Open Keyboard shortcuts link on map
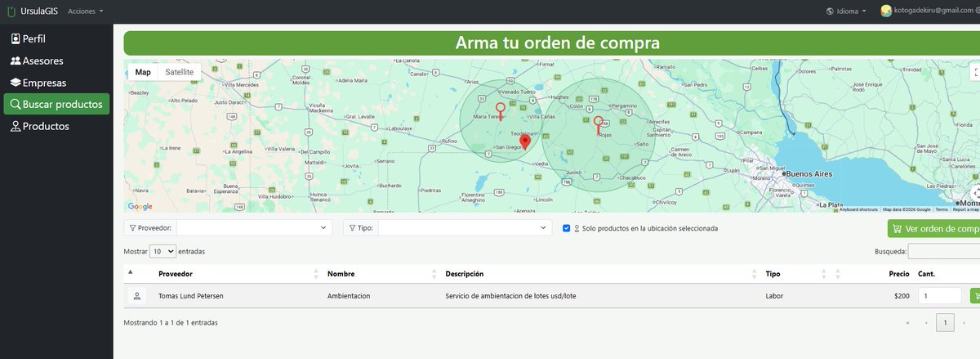 click(x=860, y=209)
